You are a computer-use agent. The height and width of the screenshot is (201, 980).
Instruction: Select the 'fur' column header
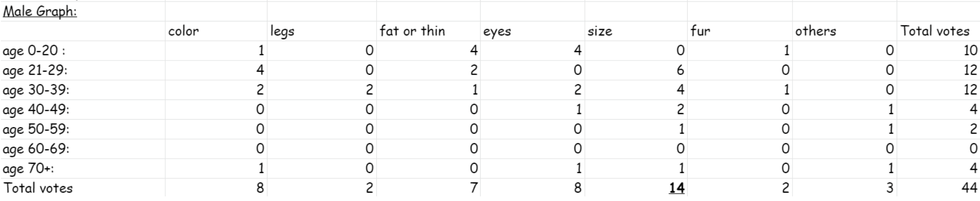(700, 31)
